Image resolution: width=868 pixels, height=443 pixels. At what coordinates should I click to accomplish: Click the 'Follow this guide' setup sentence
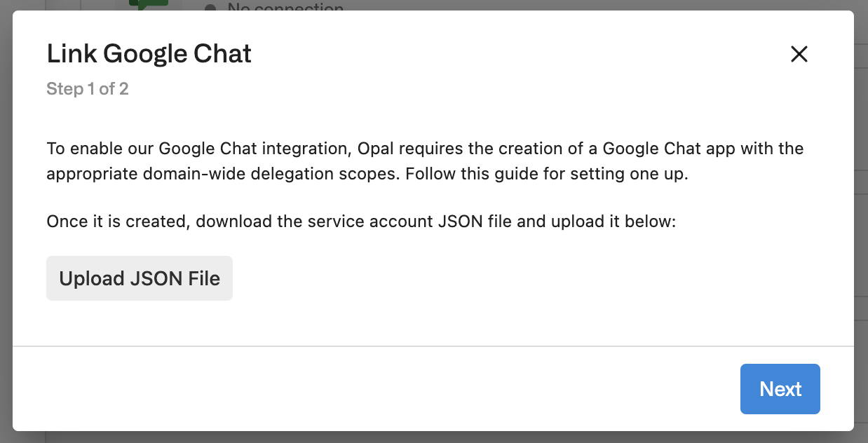pyautogui.click(x=547, y=173)
